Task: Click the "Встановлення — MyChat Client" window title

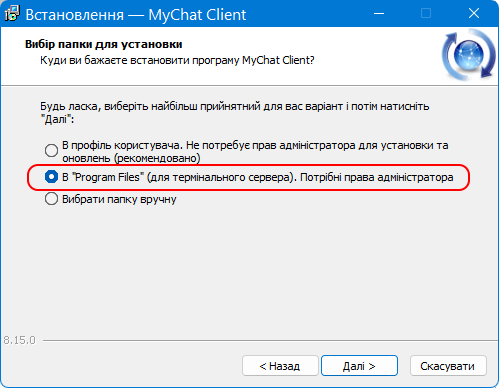Action: pos(136,15)
